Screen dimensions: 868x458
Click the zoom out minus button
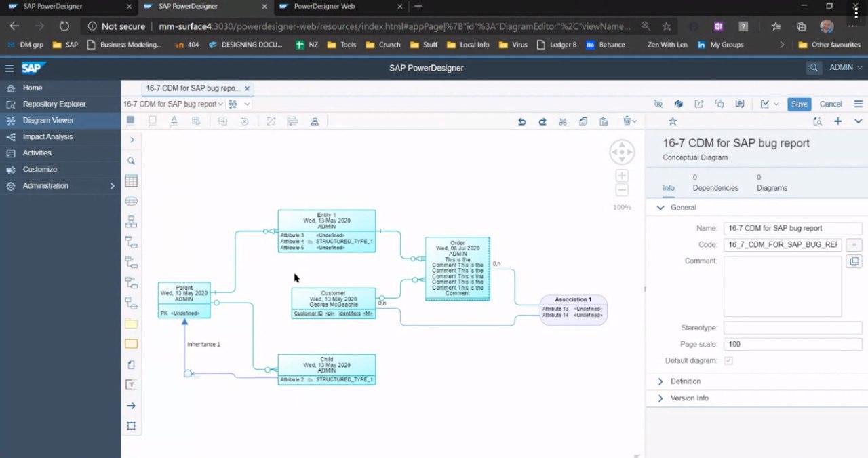(622, 191)
